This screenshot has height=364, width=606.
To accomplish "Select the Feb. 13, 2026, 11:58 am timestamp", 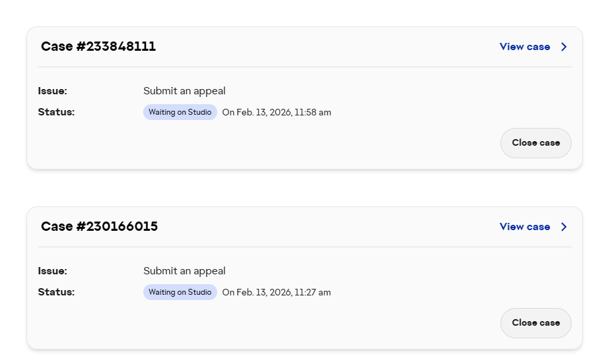I will click(x=277, y=113).
